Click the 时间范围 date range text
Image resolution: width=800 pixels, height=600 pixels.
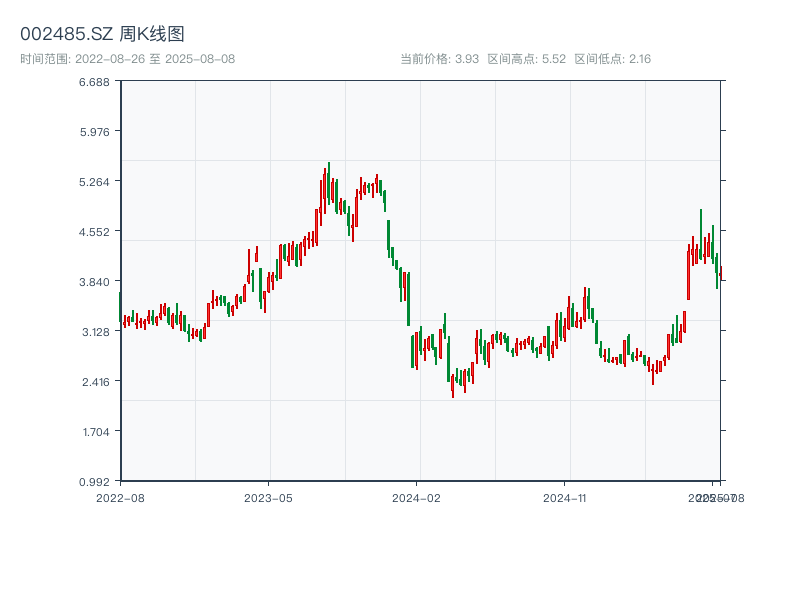click(x=127, y=59)
